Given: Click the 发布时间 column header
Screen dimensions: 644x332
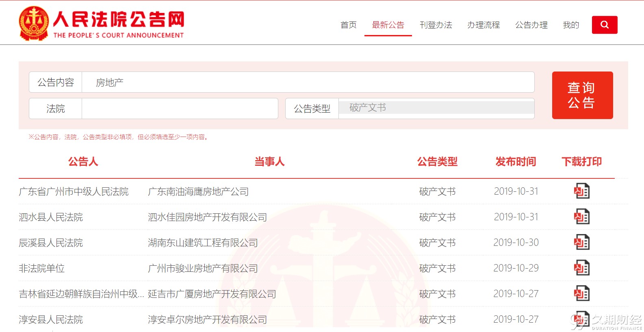Looking at the screenshot, I should pos(516,162).
